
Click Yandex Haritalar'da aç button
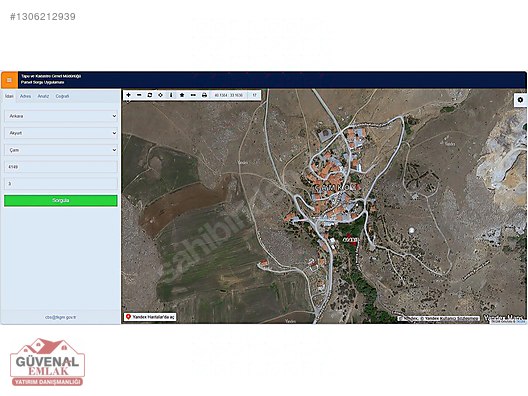click(150, 317)
